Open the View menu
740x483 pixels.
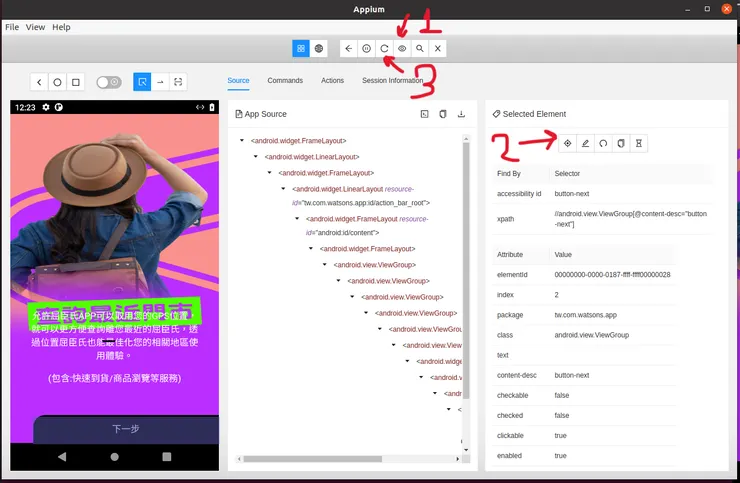click(x=35, y=27)
